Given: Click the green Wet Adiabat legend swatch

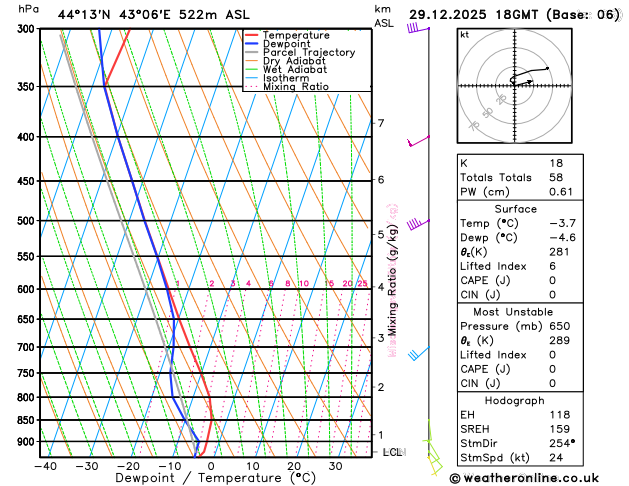Looking at the screenshot, I should tap(252, 69).
